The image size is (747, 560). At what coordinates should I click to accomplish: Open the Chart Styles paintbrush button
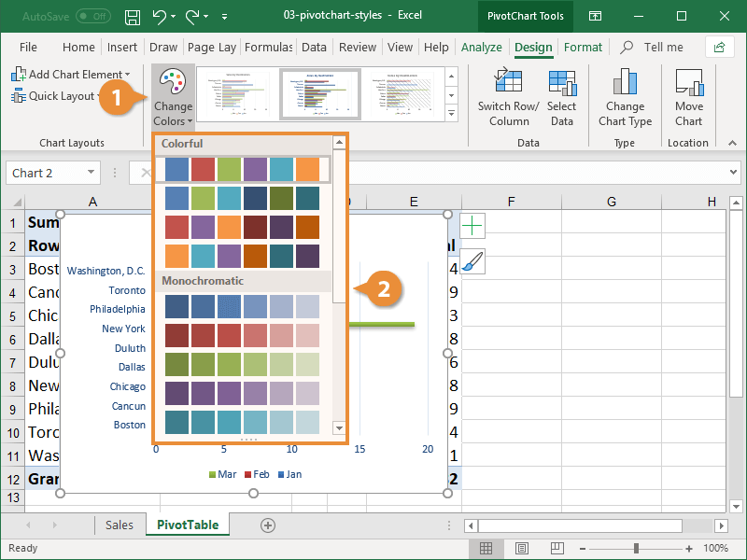pos(472,261)
